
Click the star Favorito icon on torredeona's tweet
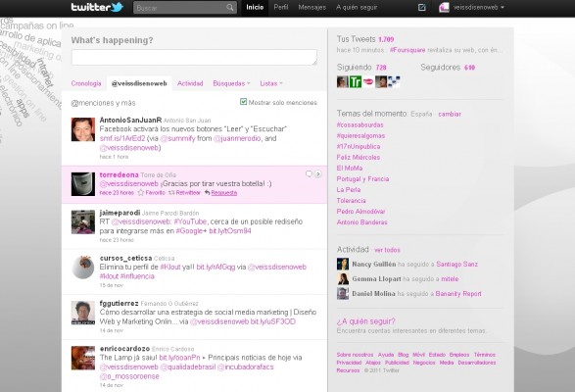(x=140, y=193)
